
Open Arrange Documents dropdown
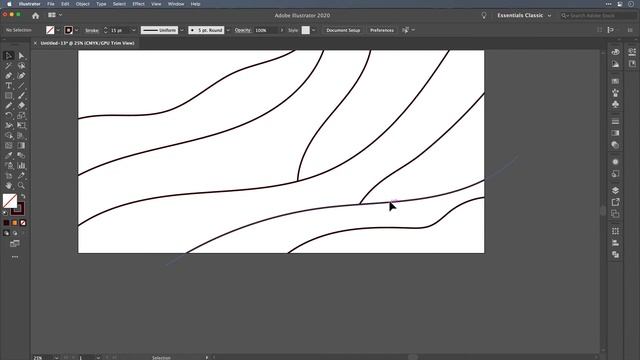[x=55, y=15]
